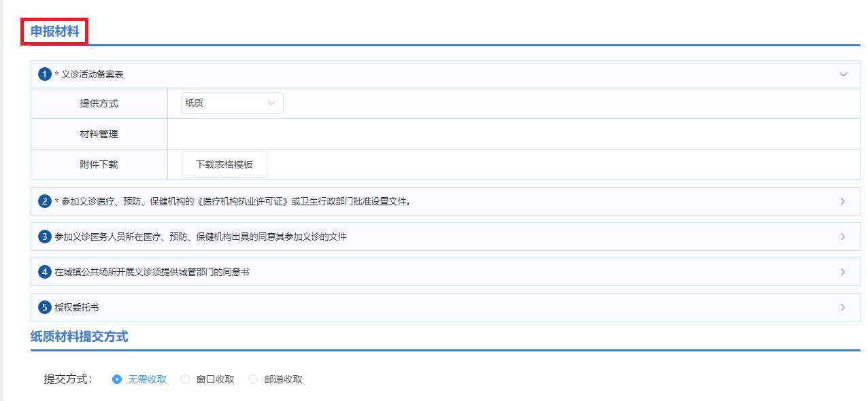Click the 申报材料 section heading
The height and width of the screenshot is (401, 868).
pyautogui.click(x=54, y=31)
